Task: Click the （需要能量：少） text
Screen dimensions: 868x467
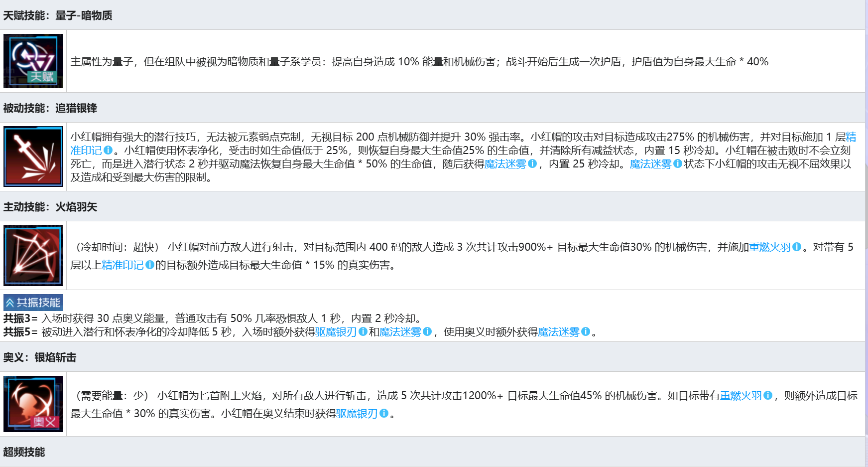Action: click(113, 395)
